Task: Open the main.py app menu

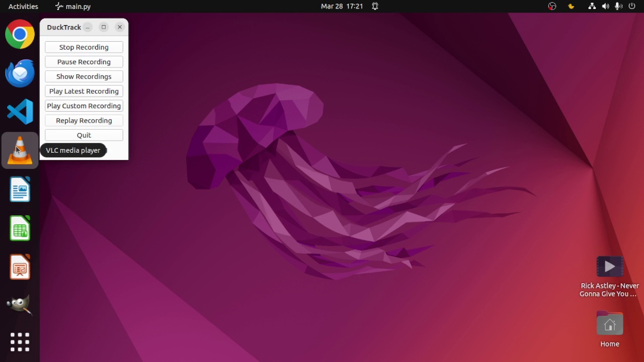Action: [x=73, y=7]
